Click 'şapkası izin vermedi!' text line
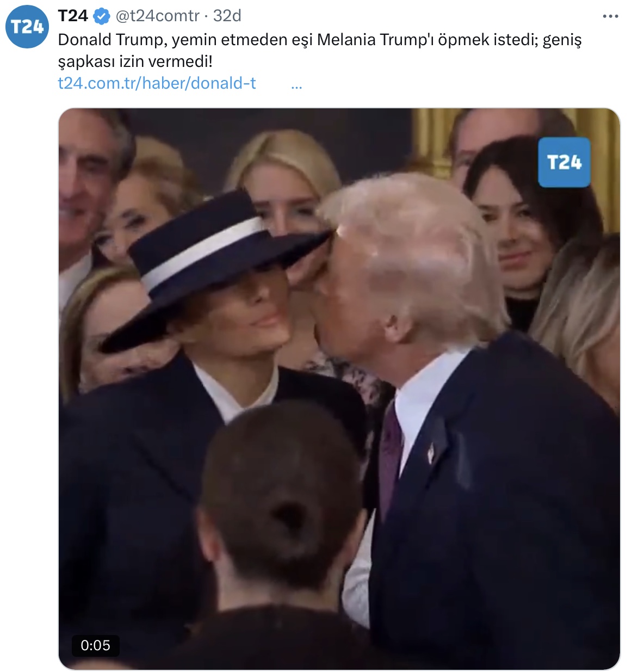Image resolution: width=632 pixels, height=672 pixels. point(135,61)
